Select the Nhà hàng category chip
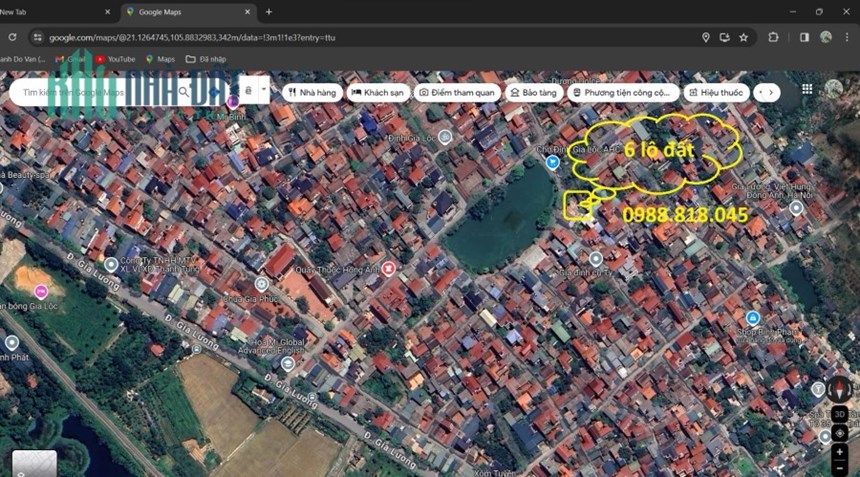Screen dimensions: 860x477 pyautogui.click(x=313, y=93)
